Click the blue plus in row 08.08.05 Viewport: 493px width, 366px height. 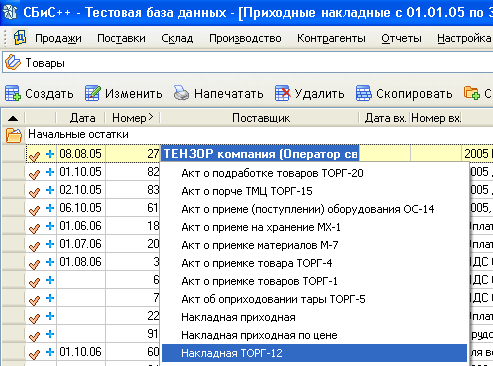click(x=50, y=154)
